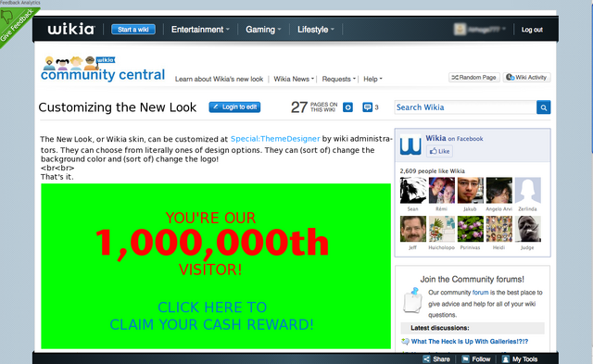This screenshot has width=593, height=364.
Task: Expand the Gaming dropdown menu
Action: point(263,30)
